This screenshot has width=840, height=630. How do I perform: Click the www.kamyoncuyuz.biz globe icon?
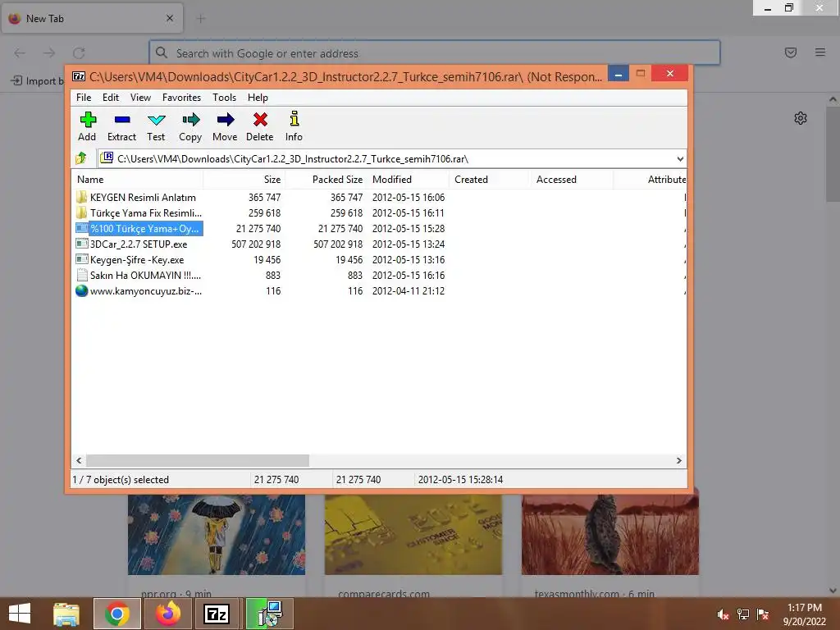pyautogui.click(x=81, y=291)
